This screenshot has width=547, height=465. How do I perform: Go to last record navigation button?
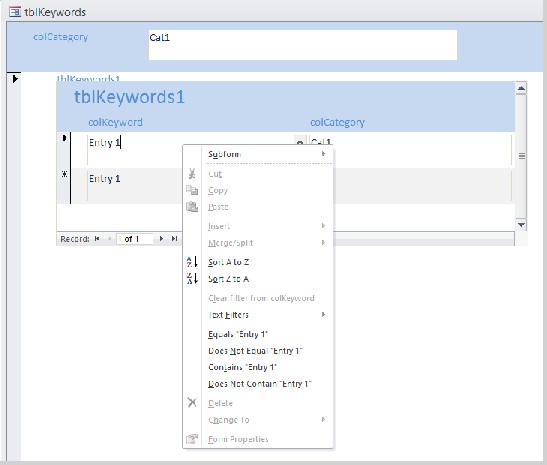coord(174,239)
